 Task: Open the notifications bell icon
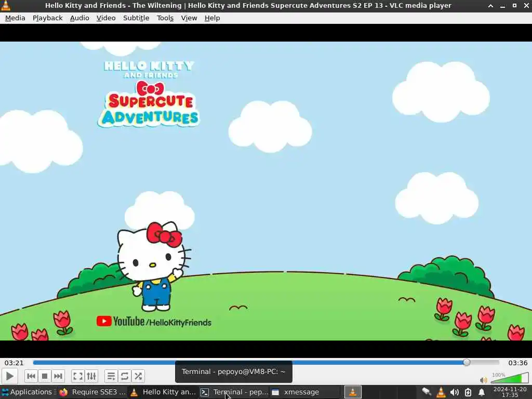[482, 392]
